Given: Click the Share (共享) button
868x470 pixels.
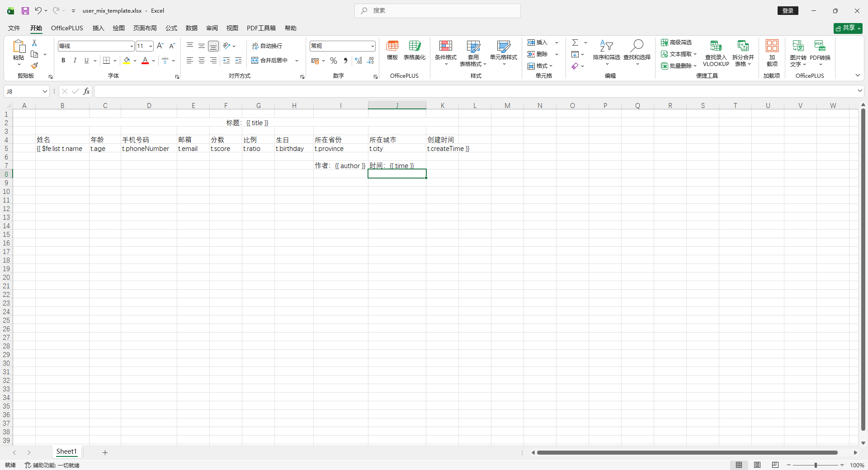Looking at the screenshot, I should tap(848, 28).
